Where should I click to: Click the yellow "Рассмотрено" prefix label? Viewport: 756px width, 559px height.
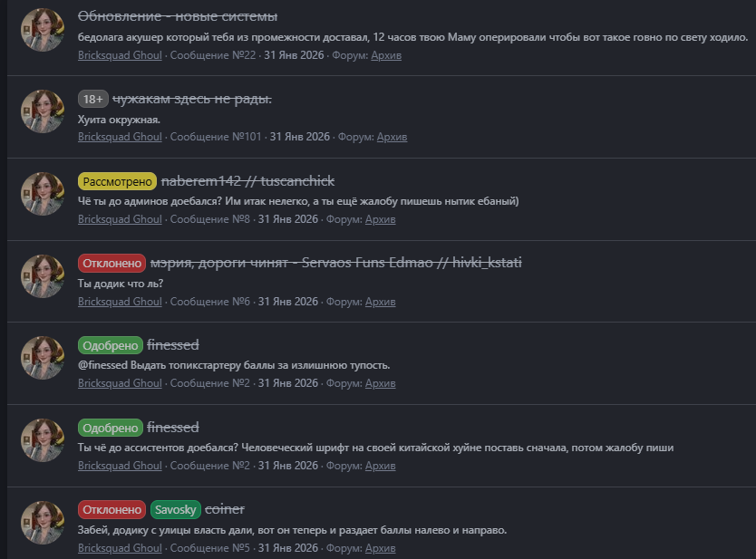(117, 181)
